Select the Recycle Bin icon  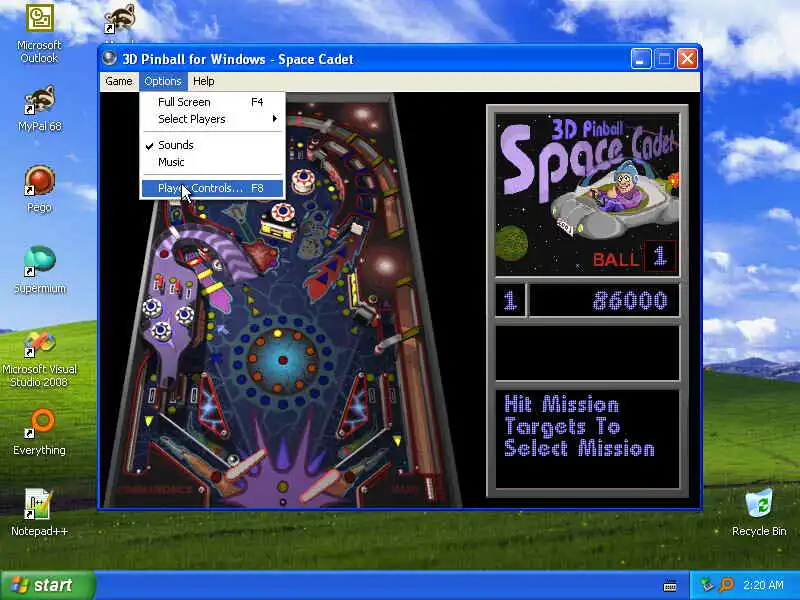coord(759,512)
